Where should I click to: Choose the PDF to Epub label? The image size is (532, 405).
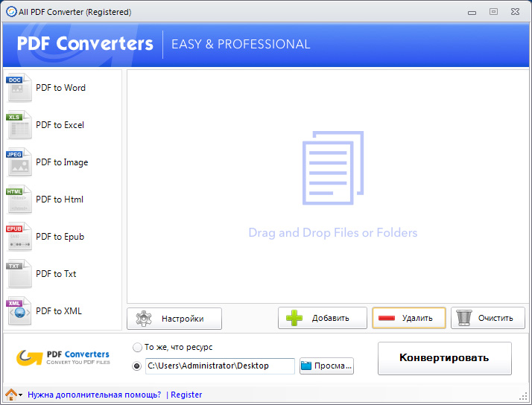tap(60, 237)
